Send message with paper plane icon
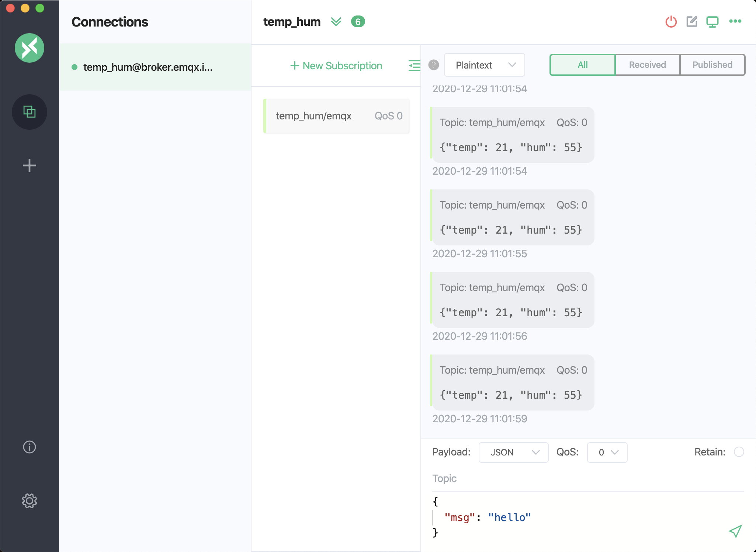 pos(735,531)
